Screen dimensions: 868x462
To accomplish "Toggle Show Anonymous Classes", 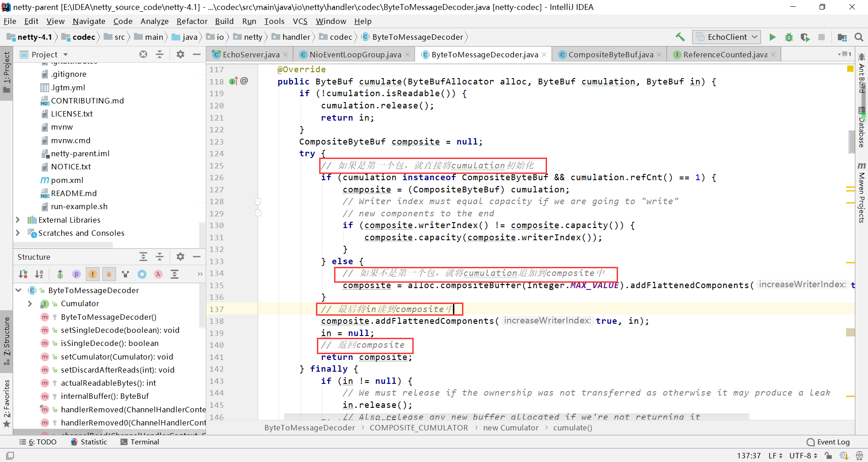I will pos(142,274).
